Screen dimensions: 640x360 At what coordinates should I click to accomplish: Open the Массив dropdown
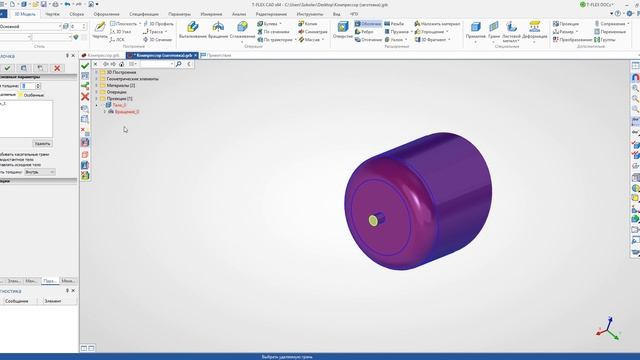click(x=322, y=40)
